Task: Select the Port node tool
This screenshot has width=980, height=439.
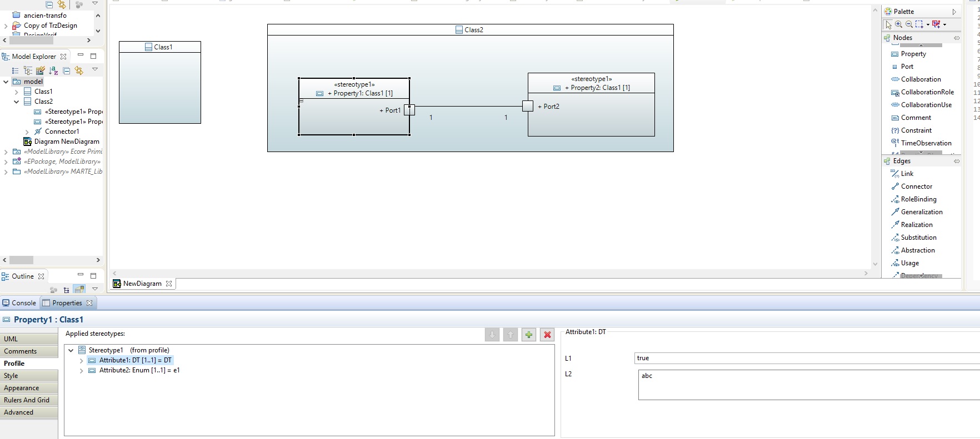Action: point(907,67)
